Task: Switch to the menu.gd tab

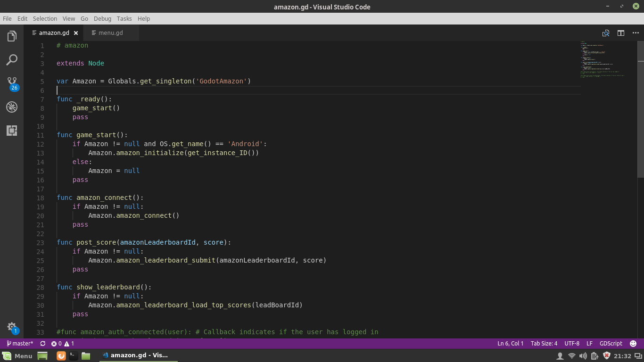Action: tap(111, 33)
